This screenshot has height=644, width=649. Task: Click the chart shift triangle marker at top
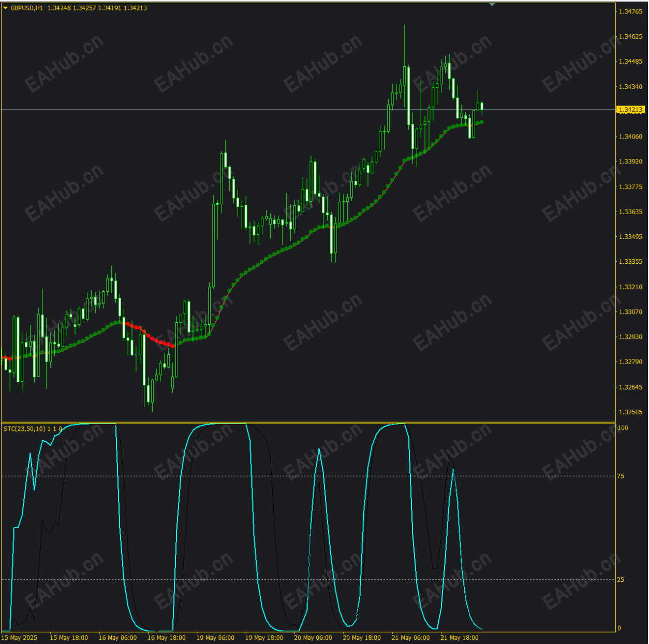click(x=492, y=4)
